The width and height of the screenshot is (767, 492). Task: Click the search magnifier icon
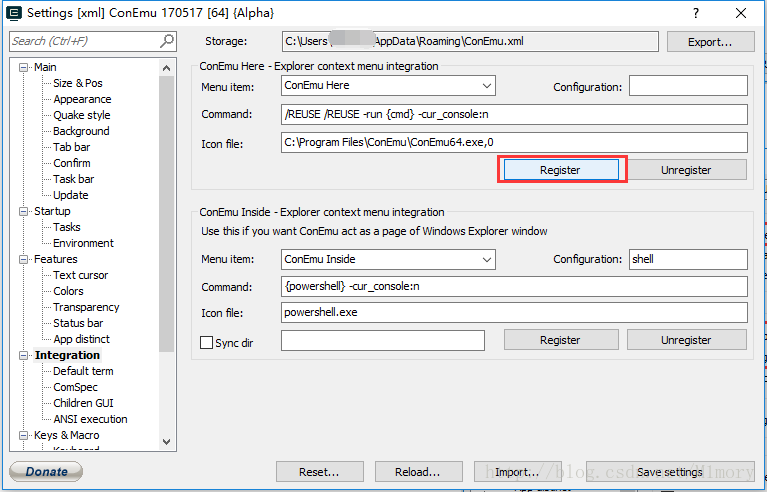[x=167, y=41]
